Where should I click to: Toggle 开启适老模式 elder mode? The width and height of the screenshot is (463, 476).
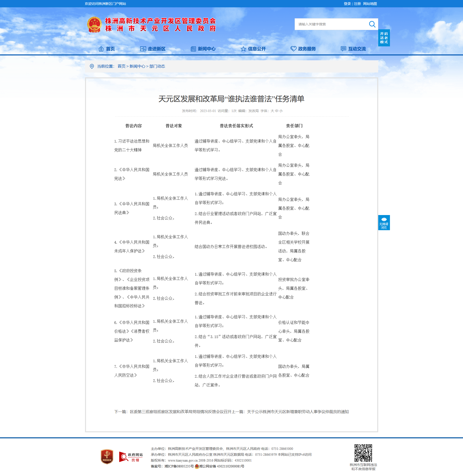coord(384,38)
